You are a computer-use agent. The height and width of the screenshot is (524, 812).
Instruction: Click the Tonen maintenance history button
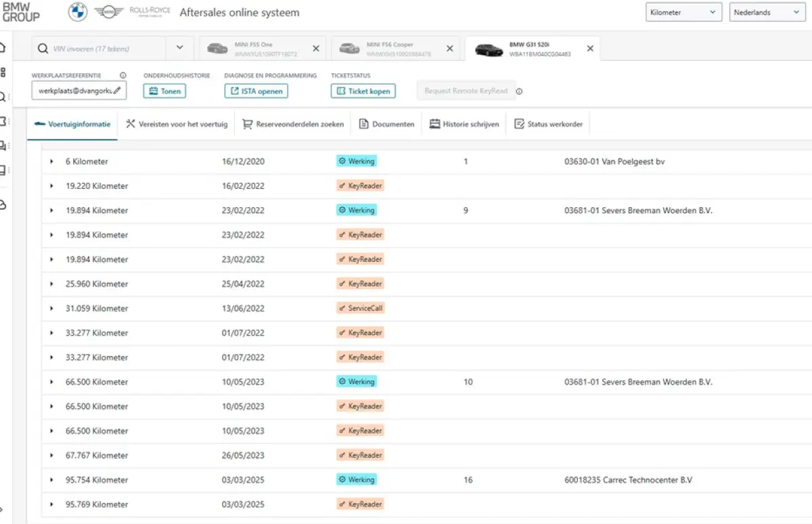point(164,91)
